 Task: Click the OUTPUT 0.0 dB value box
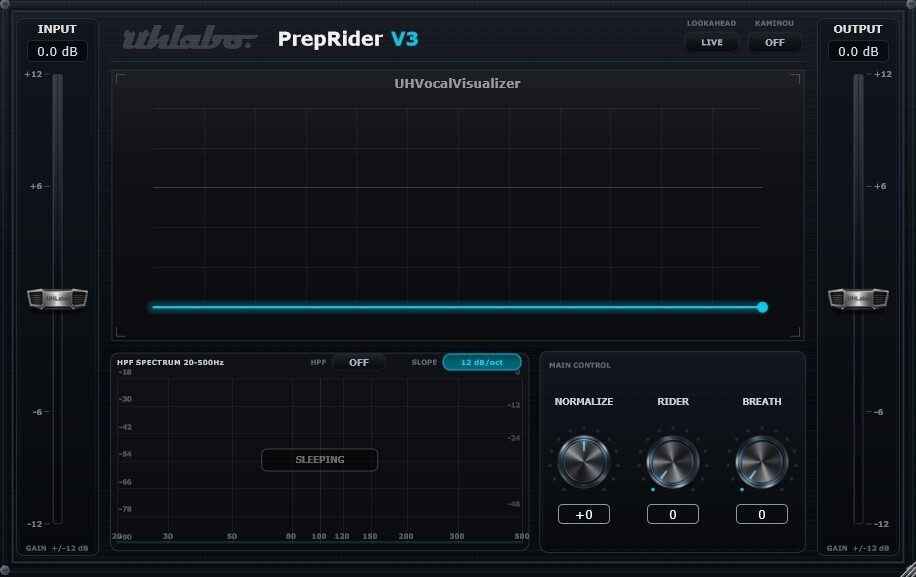click(x=858, y=51)
